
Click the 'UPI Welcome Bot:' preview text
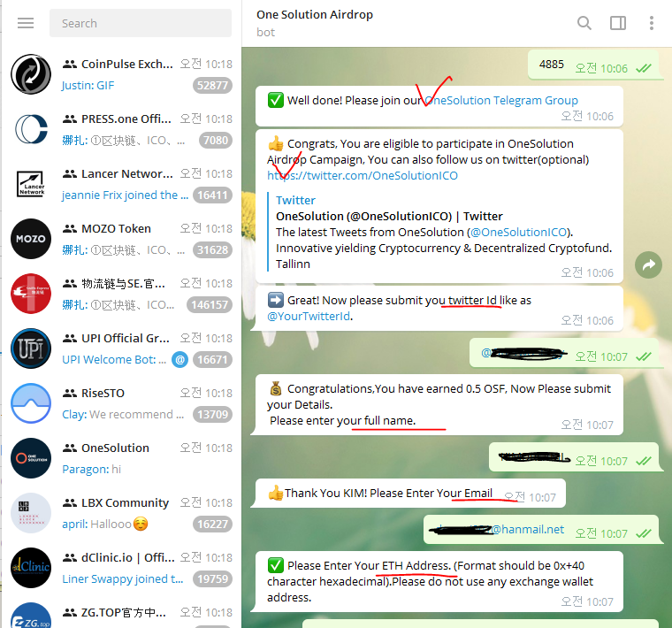pos(114,360)
